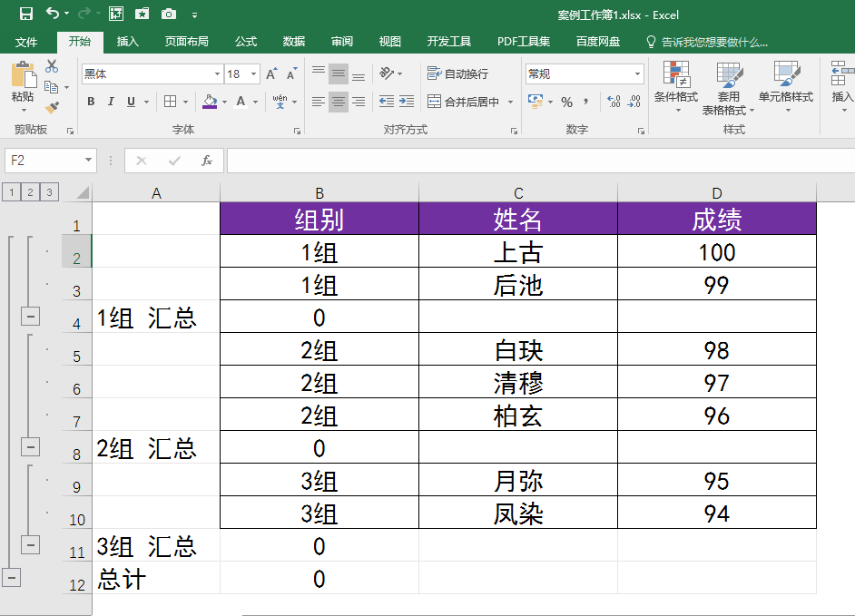Toggle Bold formatting
855x616 pixels.
point(91,102)
